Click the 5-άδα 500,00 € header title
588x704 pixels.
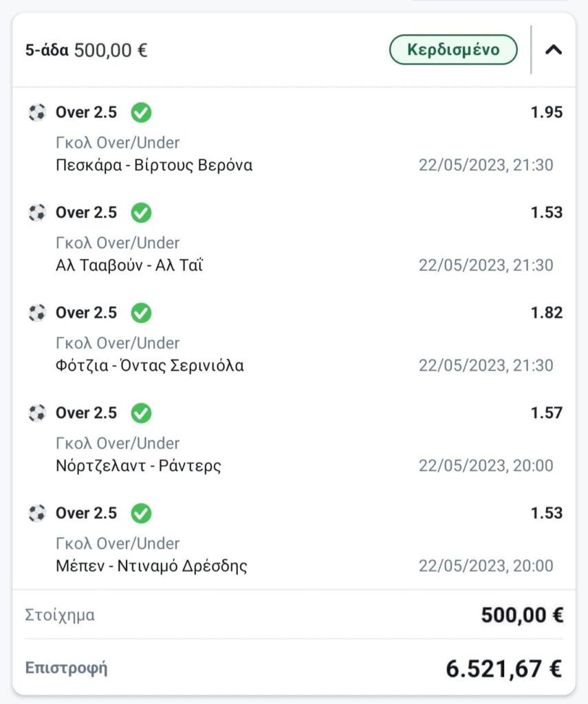point(87,50)
